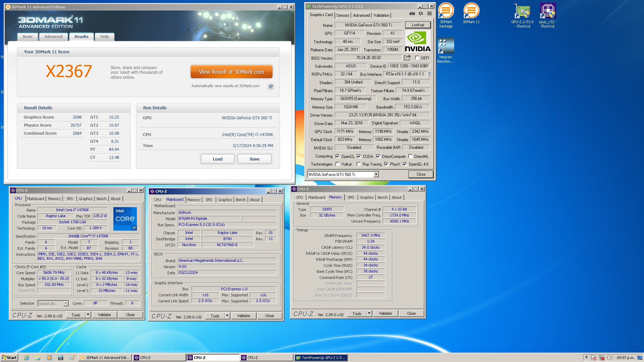Switch to 3DMark 11 taskbar button
This screenshot has height=362, width=644.
click(105, 358)
